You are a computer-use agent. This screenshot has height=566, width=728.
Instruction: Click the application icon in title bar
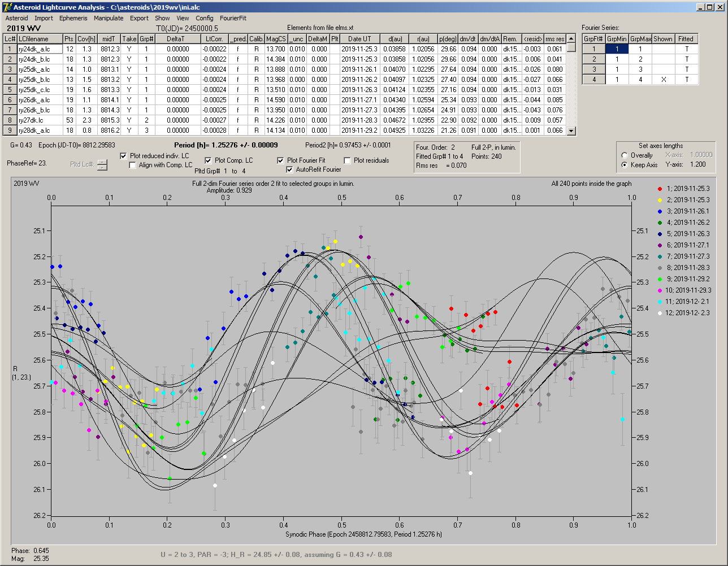pos(7,7)
